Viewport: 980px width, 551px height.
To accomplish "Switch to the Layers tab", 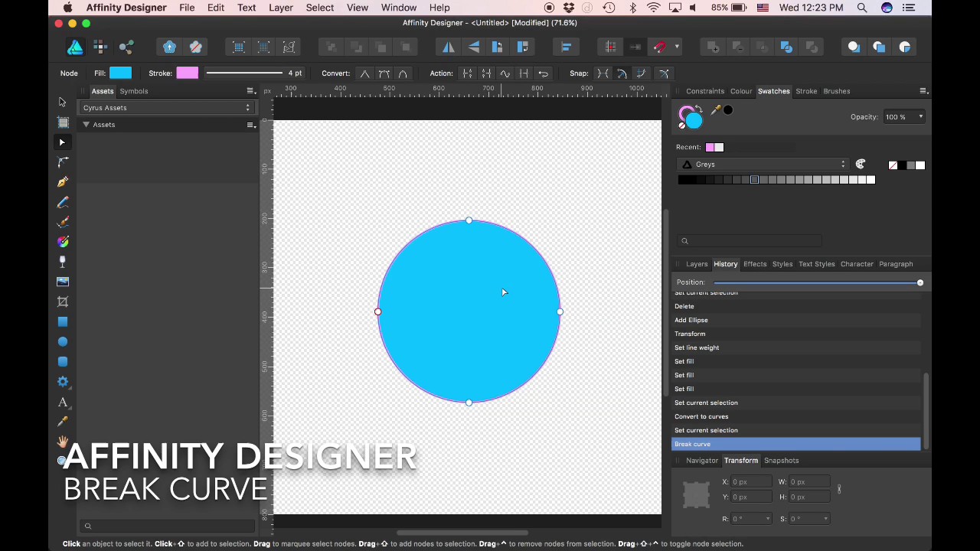I will click(x=697, y=263).
